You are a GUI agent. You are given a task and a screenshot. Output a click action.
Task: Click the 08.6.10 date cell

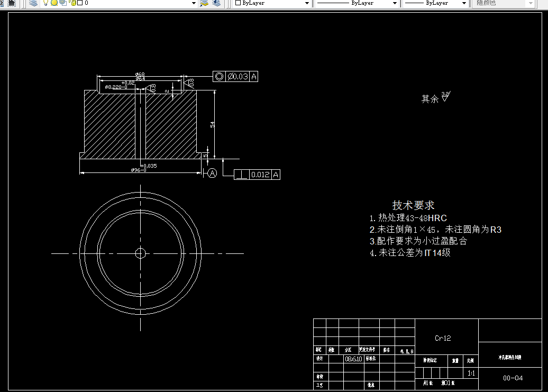point(353,359)
